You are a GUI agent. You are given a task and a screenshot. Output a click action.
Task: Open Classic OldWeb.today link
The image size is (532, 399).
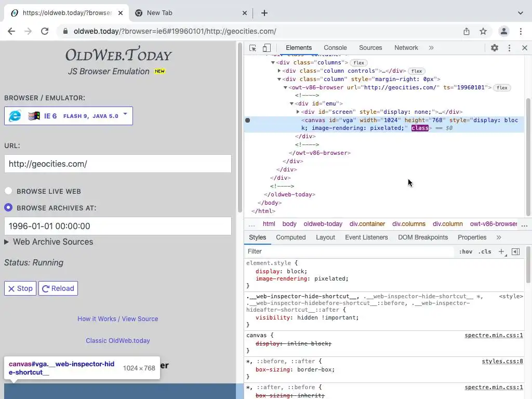click(x=118, y=341)
